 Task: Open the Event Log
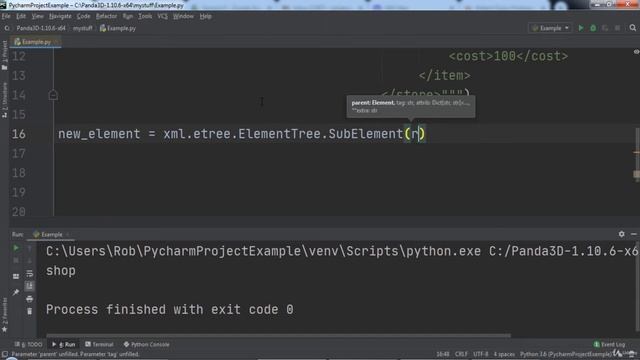coord(609,344)
